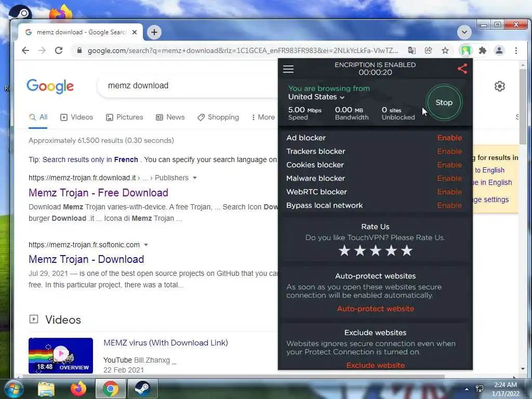Play the MEMZ virus video thumbnail

[x=61, y=355]
